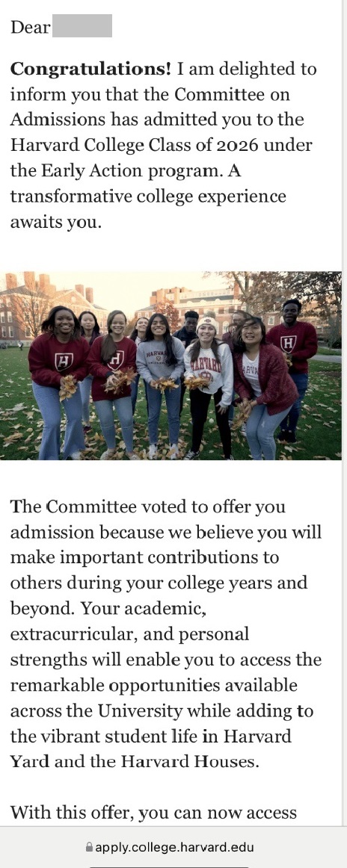Image resolution: width=347 pixels, height=868 pixels.
Task: Click 'With this offer, you can now access'
Action: pyautogui.click(x=153, y=813)
